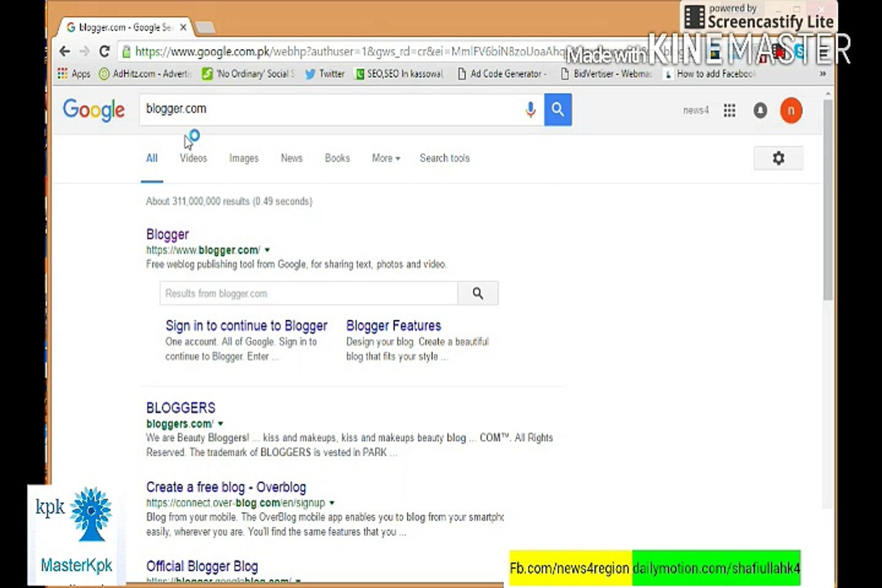Screen dimensions: 882x588
Task: Open BidVertiser bookmark
Action: [x=606, y=73]
